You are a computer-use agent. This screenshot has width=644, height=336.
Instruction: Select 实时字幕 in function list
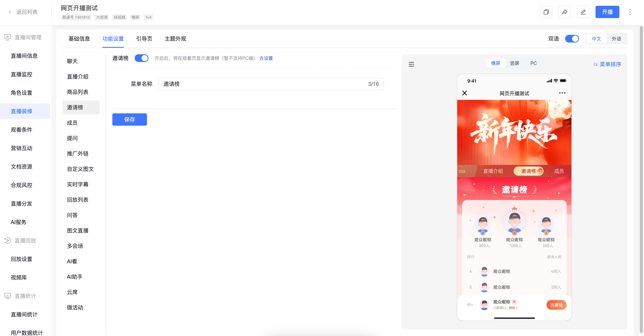coord(78,184)
